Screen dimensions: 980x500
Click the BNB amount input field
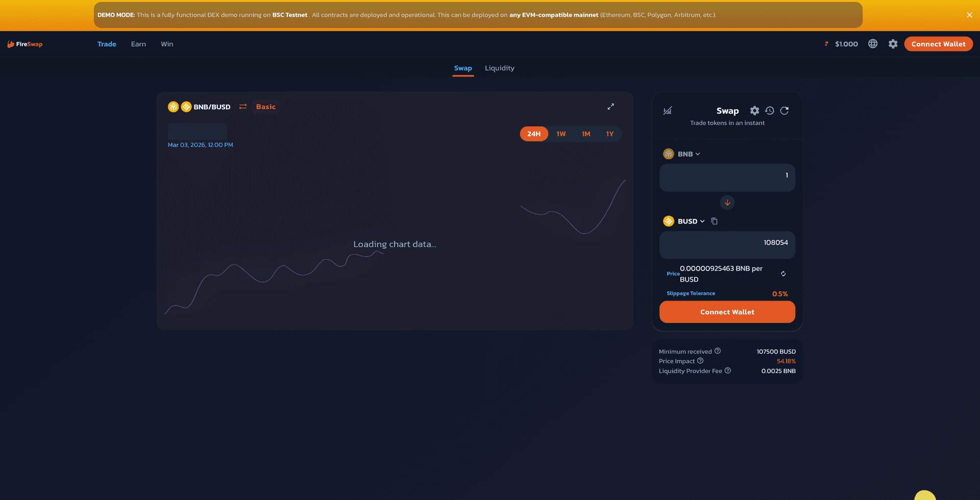pyautogui.click(x=727, y=178)
